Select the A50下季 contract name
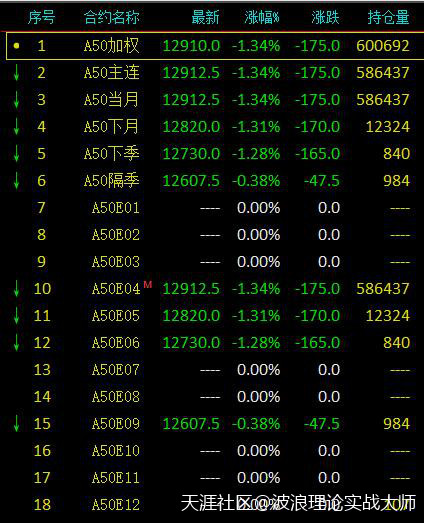The height and width of the screenshot is (523, 424). 111,154
